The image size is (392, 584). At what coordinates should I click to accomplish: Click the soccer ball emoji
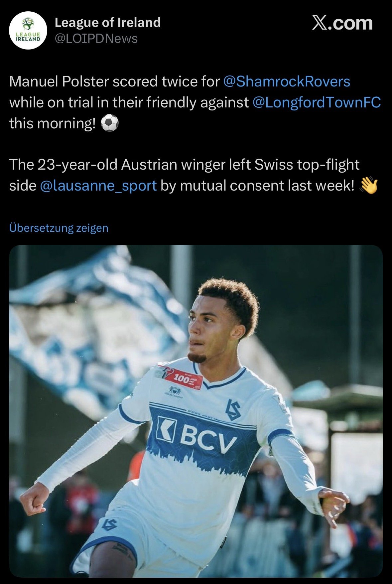click(109, 124)
